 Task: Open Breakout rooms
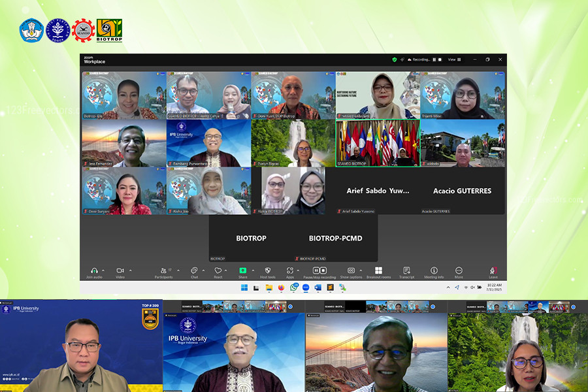[378, 270]
